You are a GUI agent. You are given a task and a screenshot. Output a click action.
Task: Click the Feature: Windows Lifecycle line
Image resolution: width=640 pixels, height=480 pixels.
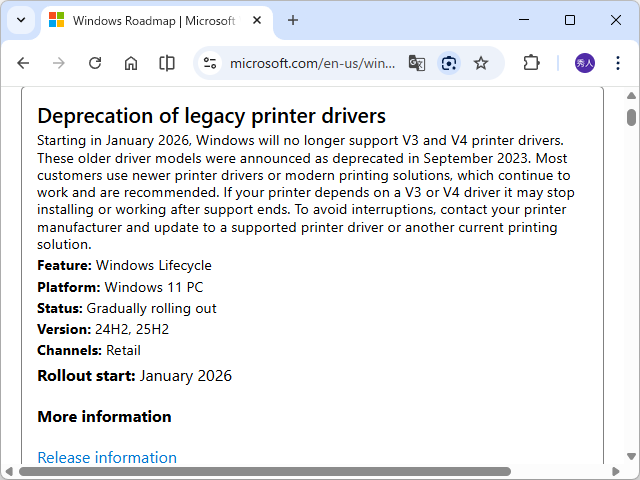[x=124, y=265]
